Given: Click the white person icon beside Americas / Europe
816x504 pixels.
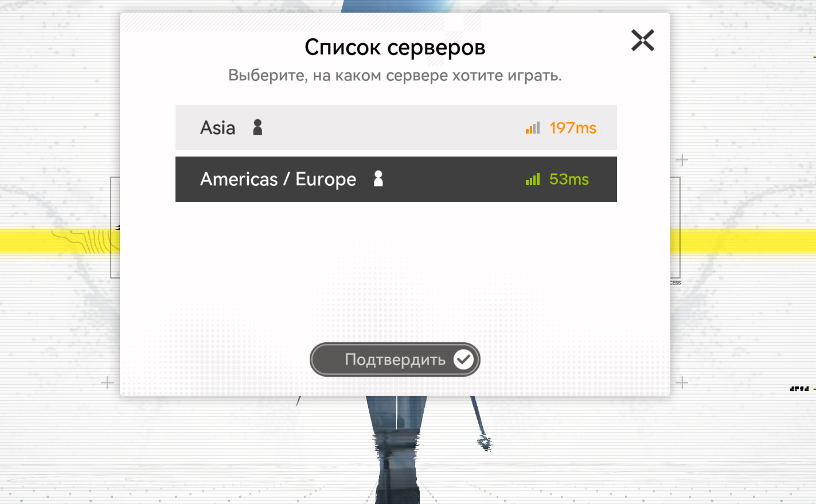Looking at the screenshot, I should coord(378,179).
